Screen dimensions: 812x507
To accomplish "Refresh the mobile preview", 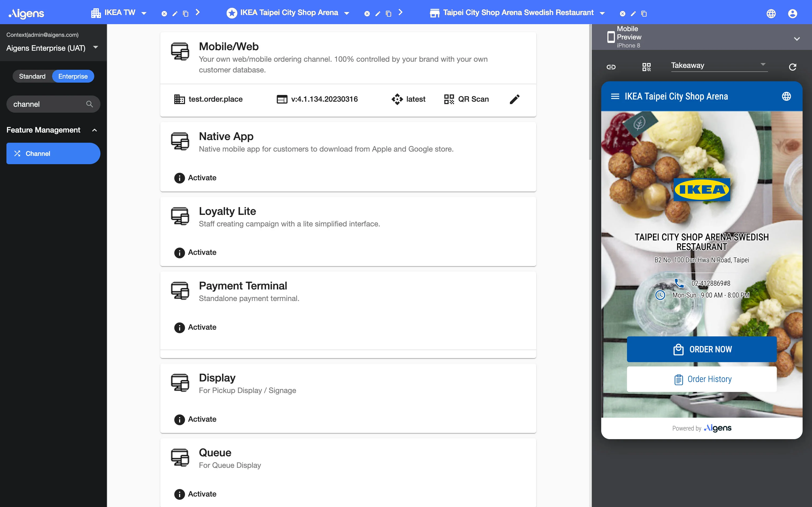I will 792,67.
